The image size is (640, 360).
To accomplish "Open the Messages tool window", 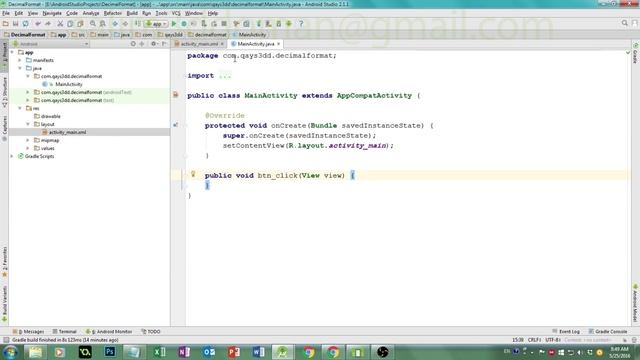I will 28,331.
